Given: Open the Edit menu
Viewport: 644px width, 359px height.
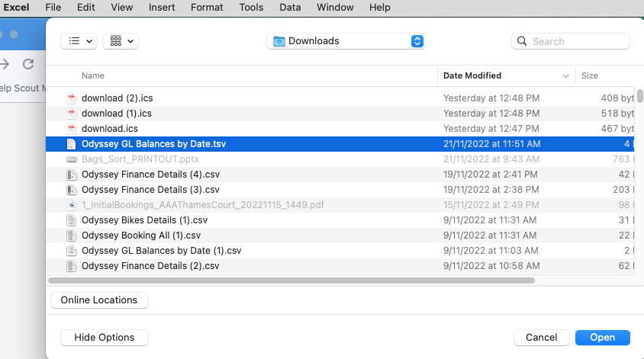Looking at the screenshot, I should pos(85,8).
